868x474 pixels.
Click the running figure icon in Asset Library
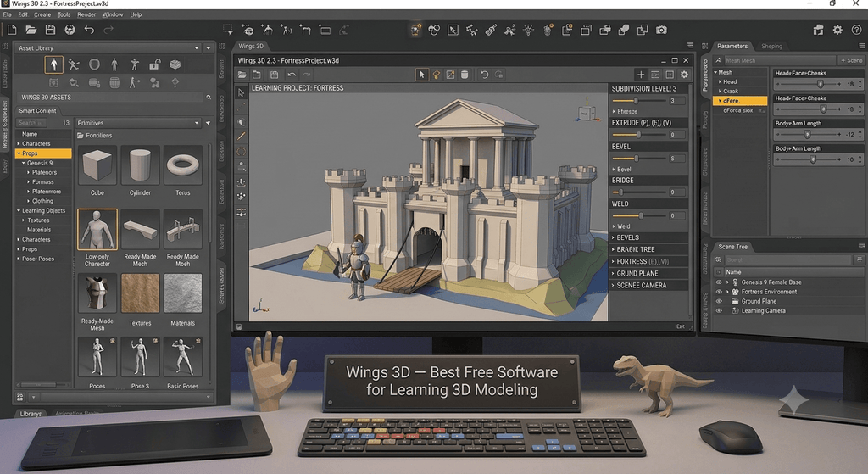click(x=74, y=64)
